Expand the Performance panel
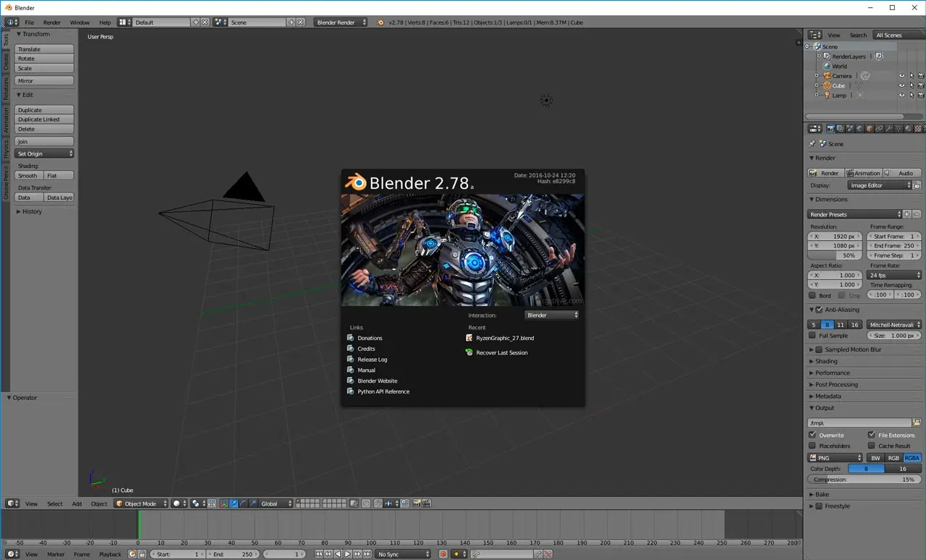Viewport: 926px width, 560px height. 812,373
